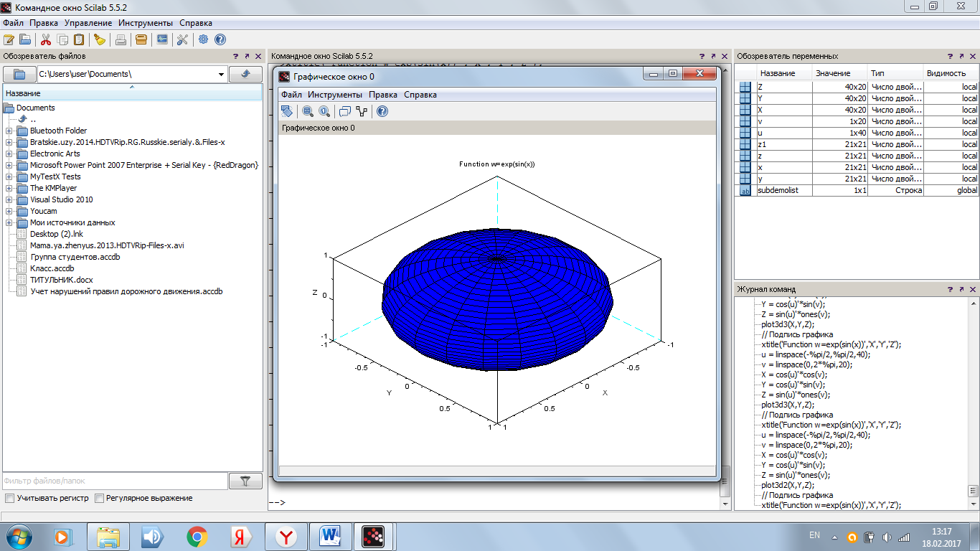The width and height of the screenshot is (980, 551).
Task: Click the open file icon in main toolbar
Action: [x=25, y=39]
